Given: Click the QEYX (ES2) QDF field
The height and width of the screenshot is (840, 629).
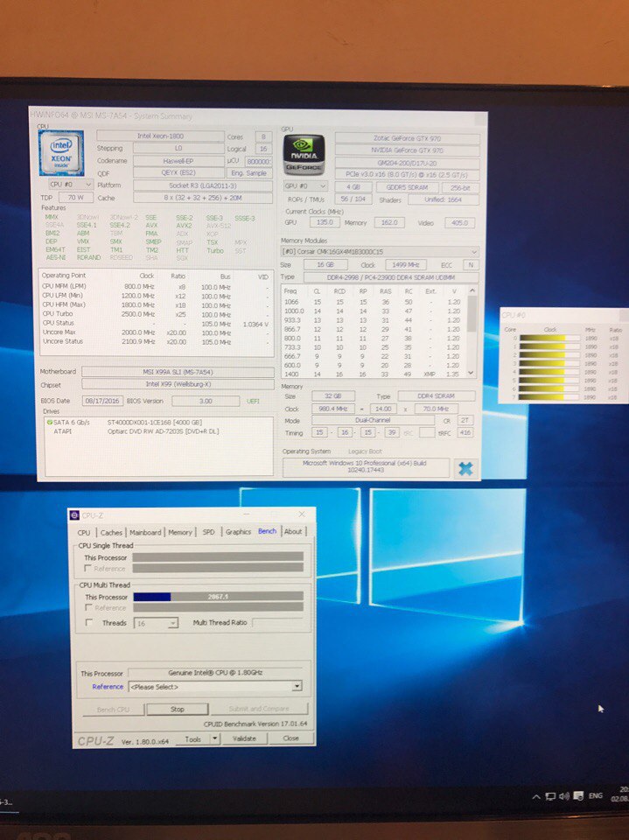Looking at the screenshot, I should (x=178, y=173).
